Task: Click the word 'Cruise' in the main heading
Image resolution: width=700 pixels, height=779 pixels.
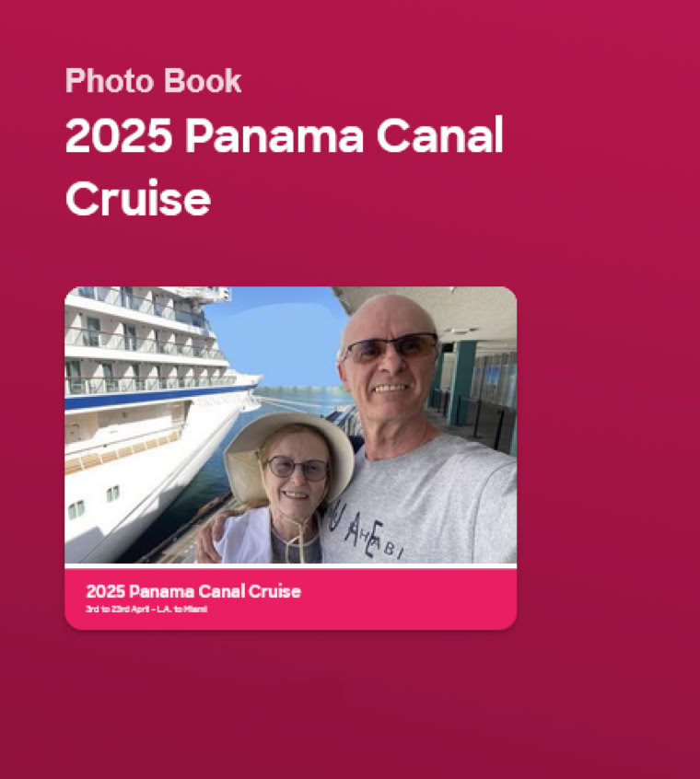Action: (x=138, y=199)
